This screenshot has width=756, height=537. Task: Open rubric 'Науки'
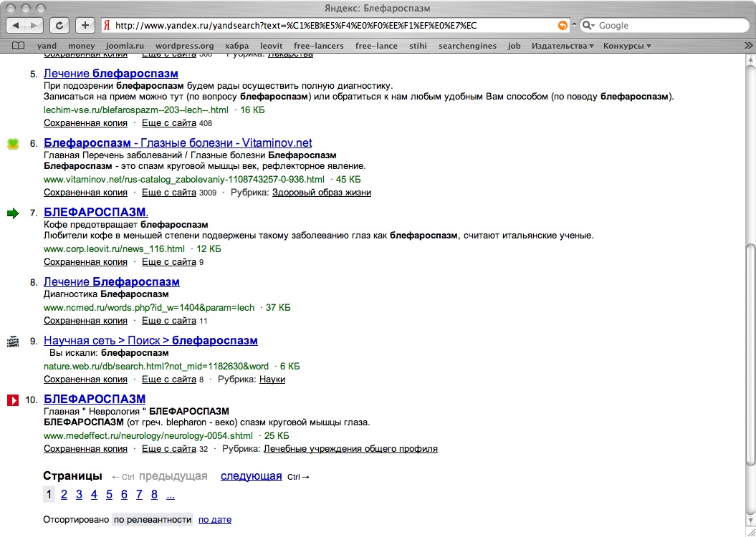tap(272, 379)
